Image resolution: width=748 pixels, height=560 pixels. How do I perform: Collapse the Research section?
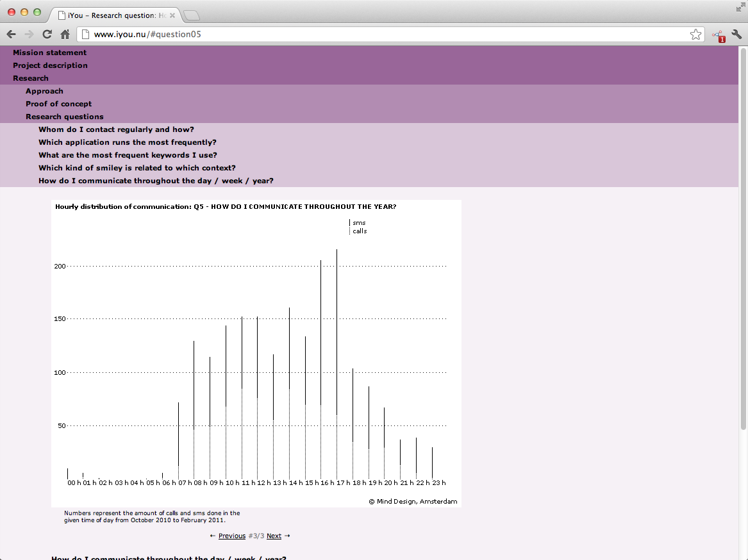[x=31, y=78]
